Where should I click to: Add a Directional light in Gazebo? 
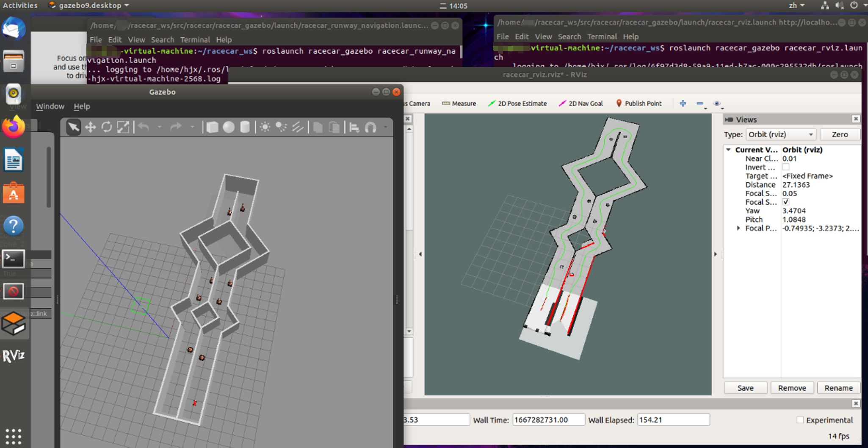tap(298, 127)
